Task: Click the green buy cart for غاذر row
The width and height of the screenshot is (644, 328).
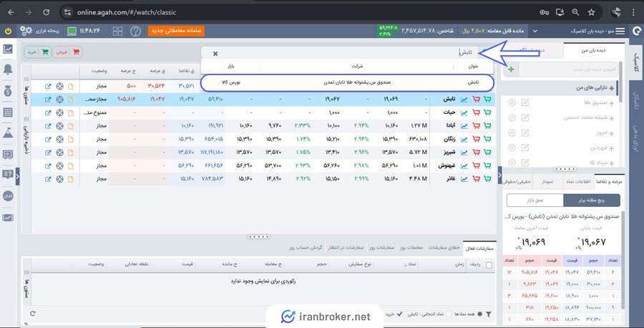Action: coord(487,179)
